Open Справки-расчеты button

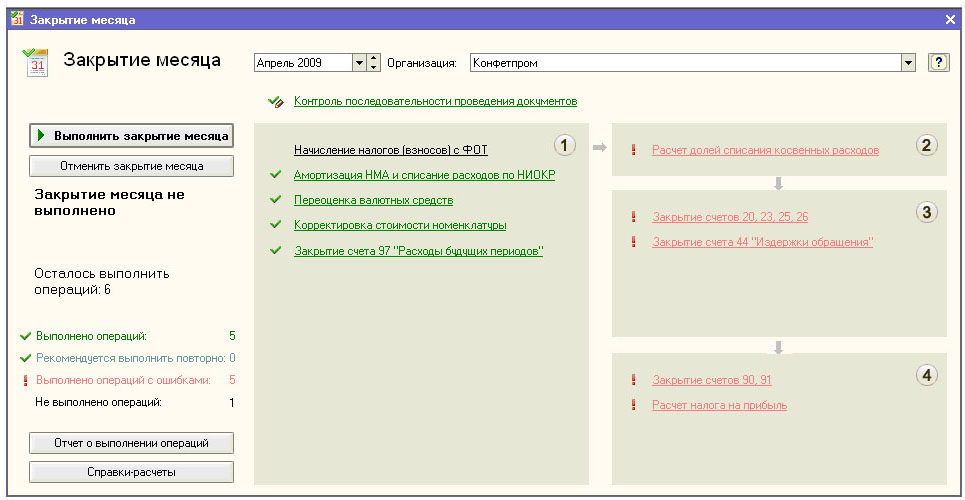(132, 472)
